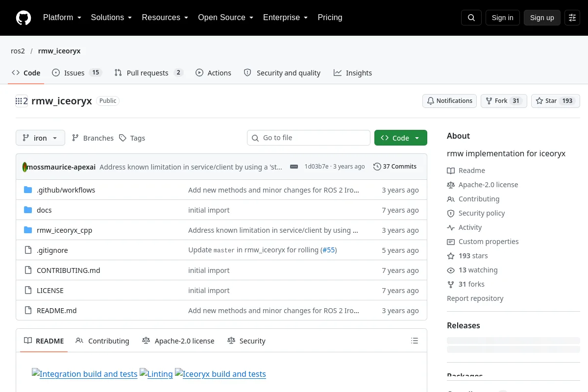Image resolution: width=588 pixels, height=392 pixels.
Task: Select the README tab in file viewer
Action: tap(44, 341)
